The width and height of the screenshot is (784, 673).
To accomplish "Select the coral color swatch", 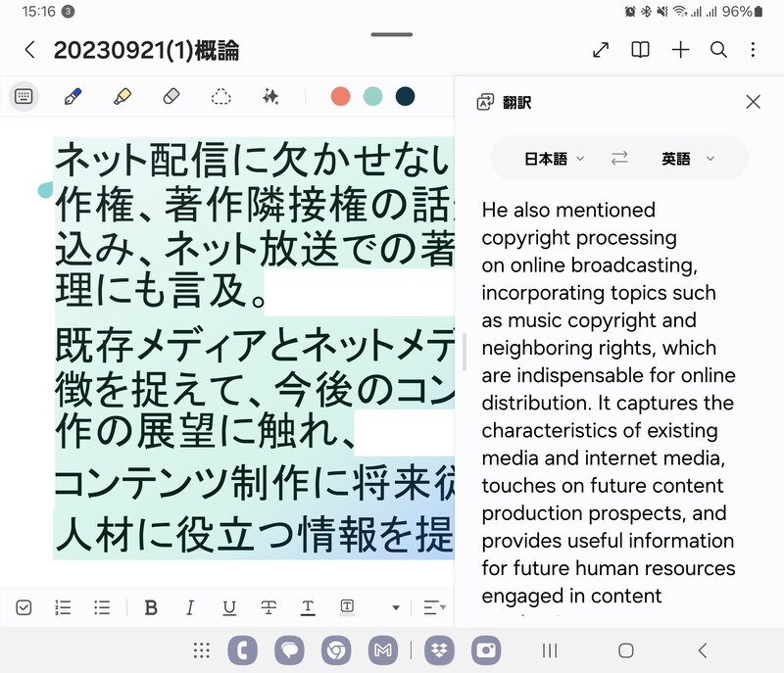I will coord(338,96).
